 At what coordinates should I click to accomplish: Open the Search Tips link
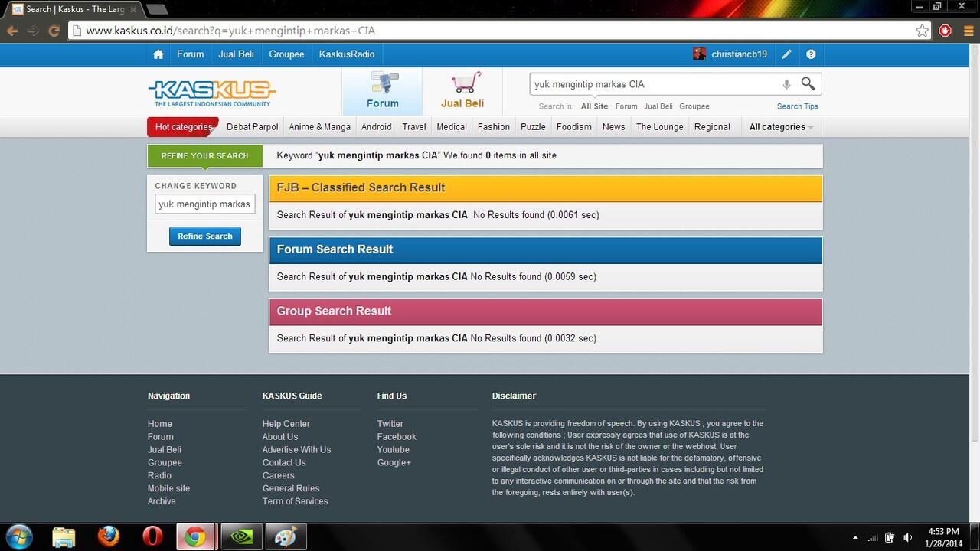pos(798,106)
